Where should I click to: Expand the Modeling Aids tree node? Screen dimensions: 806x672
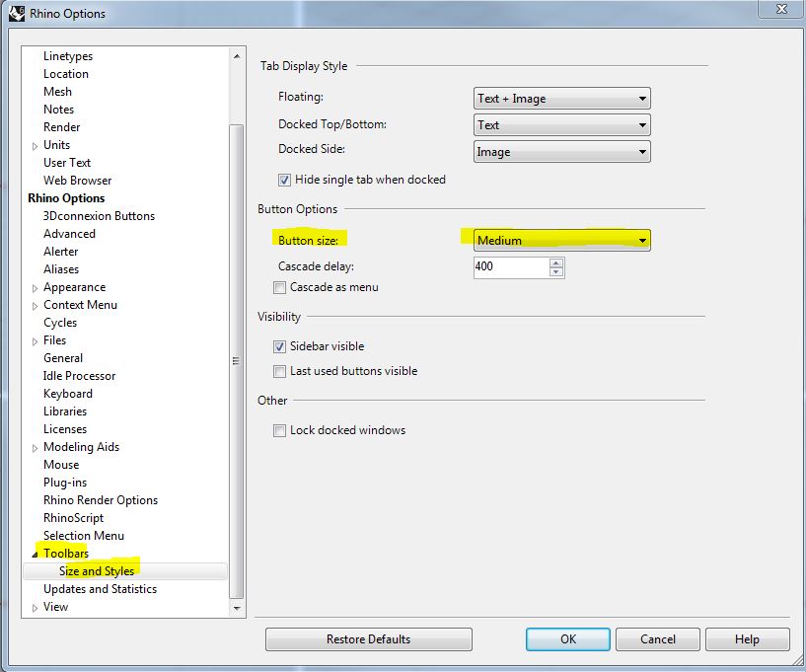click(35, 448)
